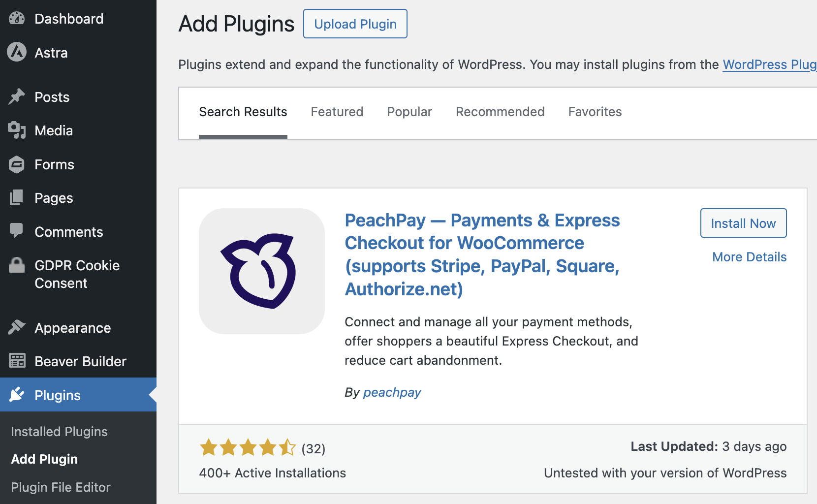Viewport: 817px width, 504px height.
Task: Click the PeachPay logo thumbnail
Action: point(262,271)
